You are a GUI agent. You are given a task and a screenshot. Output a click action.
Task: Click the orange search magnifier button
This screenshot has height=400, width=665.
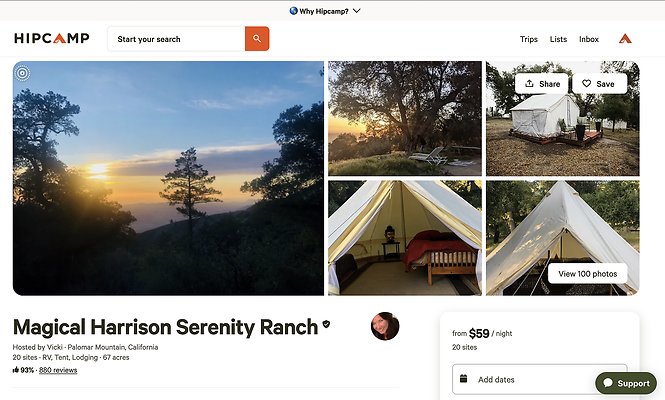pos(257,39)
